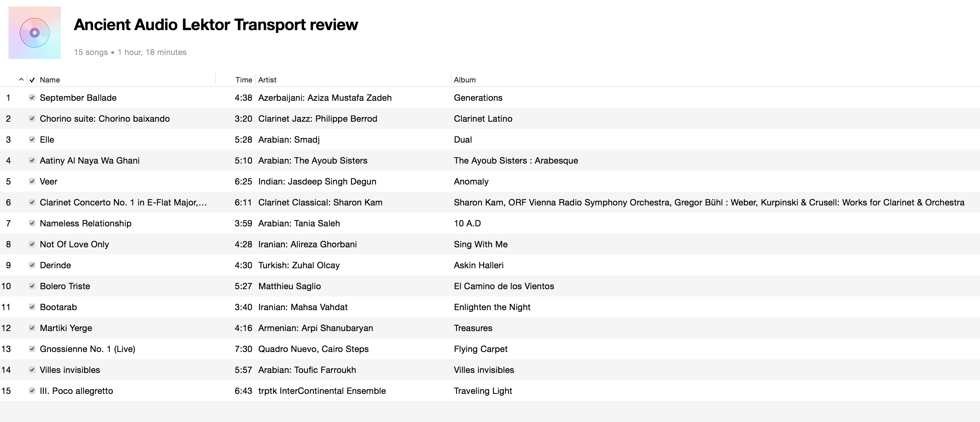The image size is (980, 422).
Task: Disable the Villes invisibles track checkbox
Action: click(32, 369)
